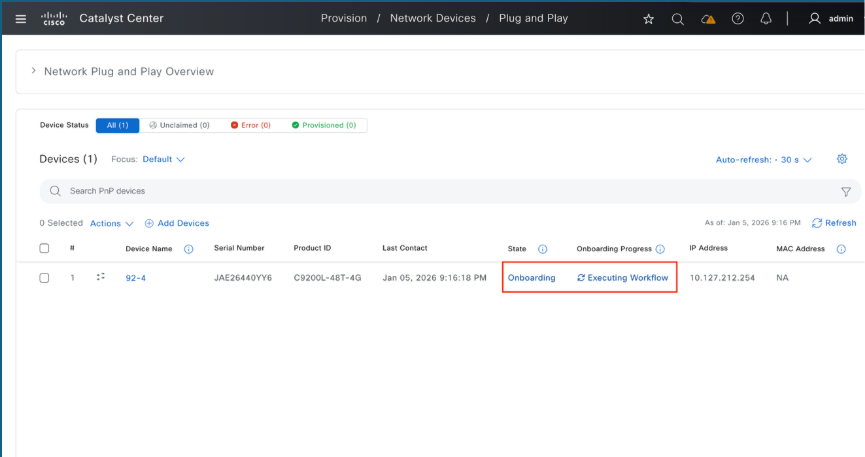The image size is (865, 457).
Task: Sort by IP Address column header
Action: 708,248
